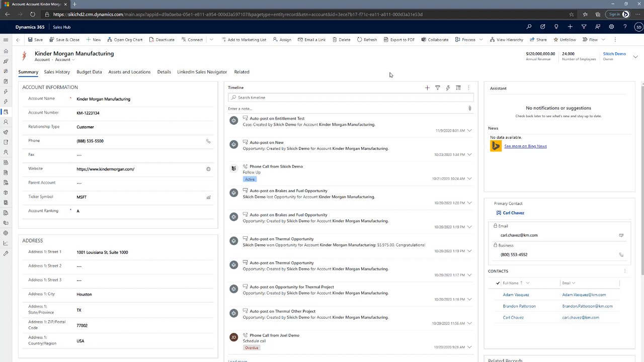The width and height of the screenshot is (644, 362).
Task: Refresh the account form
Action: click(x=367, y=40)
